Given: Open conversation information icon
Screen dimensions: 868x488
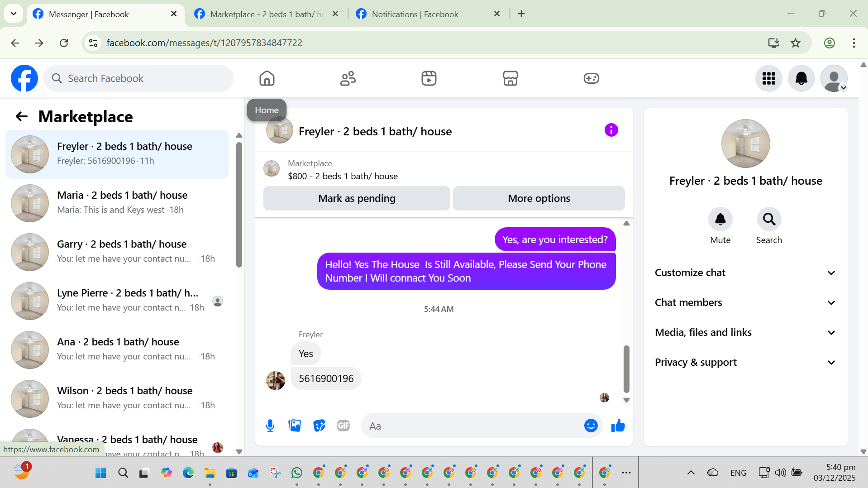Looking at the screenshot, I should [611, 130].
